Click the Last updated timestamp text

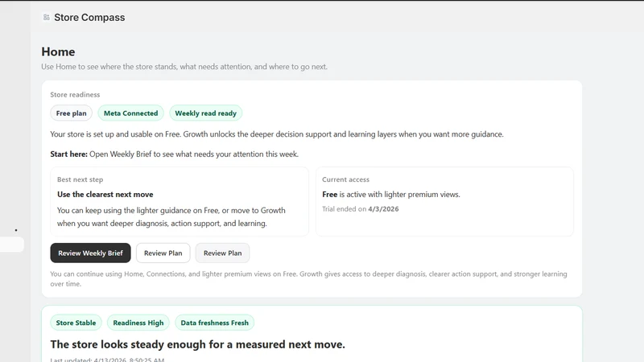coord(107,360)
